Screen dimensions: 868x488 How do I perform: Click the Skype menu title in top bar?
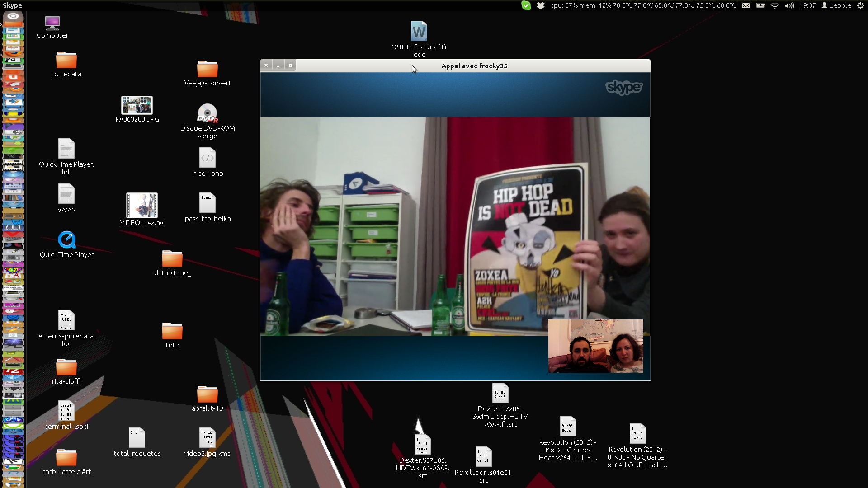[x=12, y=5]
